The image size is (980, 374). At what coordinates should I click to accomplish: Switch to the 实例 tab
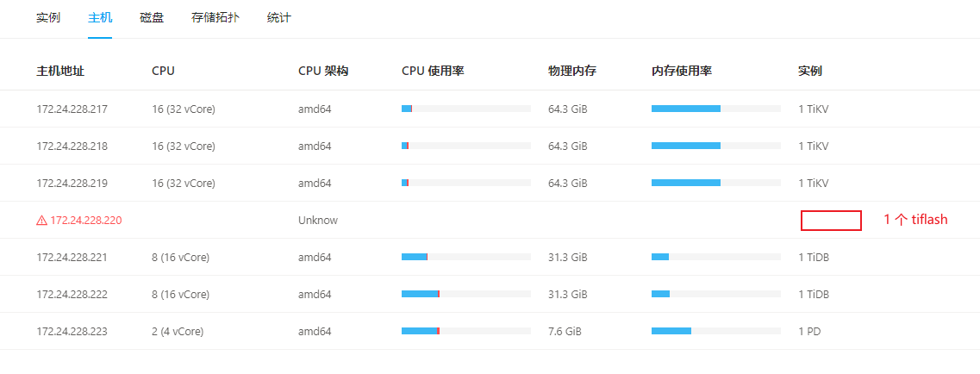pyautogui.click(x=48, y=18)
